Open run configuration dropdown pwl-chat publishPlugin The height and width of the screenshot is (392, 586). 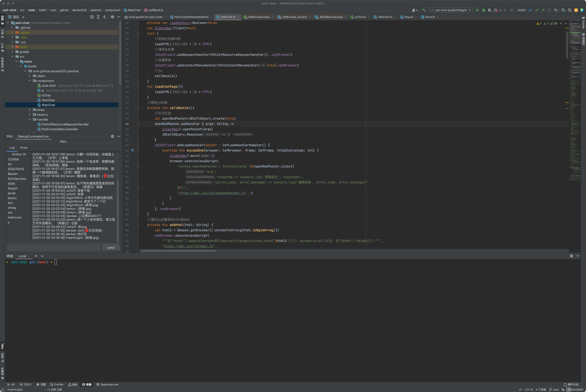[450, 10]
